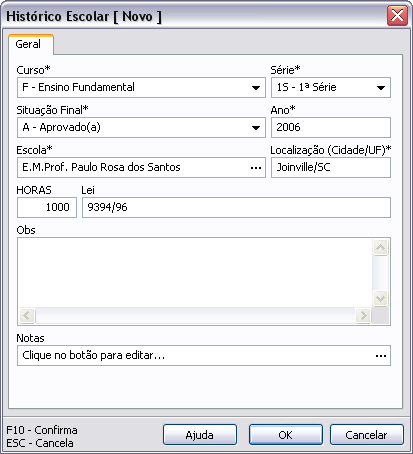Confirm with the OK button
The image size is (413, 454).
coord(286,435)
